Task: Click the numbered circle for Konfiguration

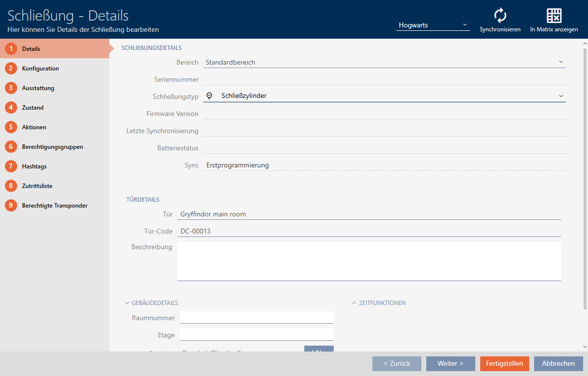Action: [x=11, y=69]
